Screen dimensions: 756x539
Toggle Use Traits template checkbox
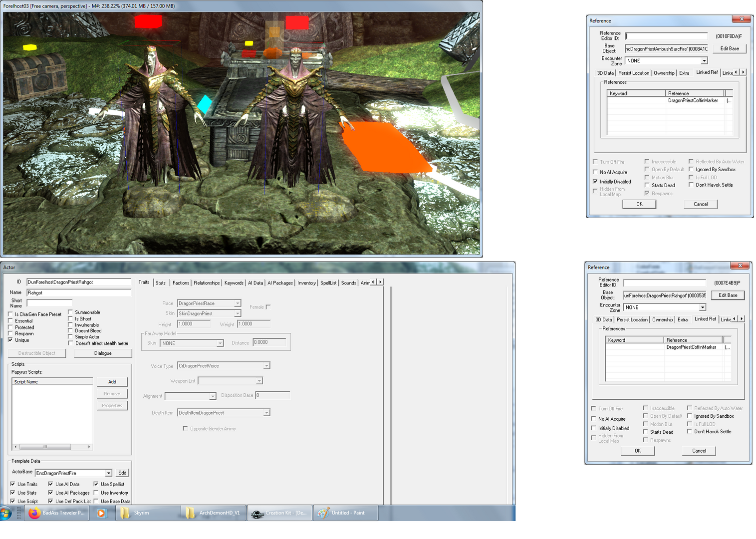click(13, 484)
